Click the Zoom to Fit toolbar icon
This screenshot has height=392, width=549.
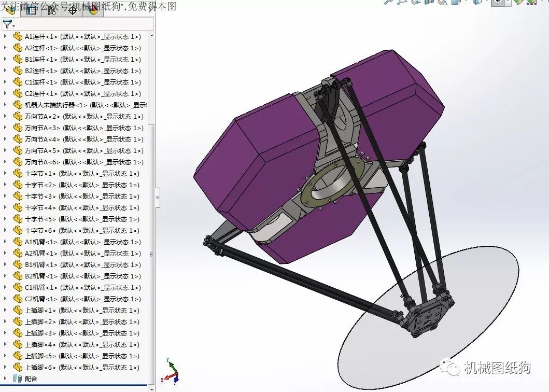point(389,2)
